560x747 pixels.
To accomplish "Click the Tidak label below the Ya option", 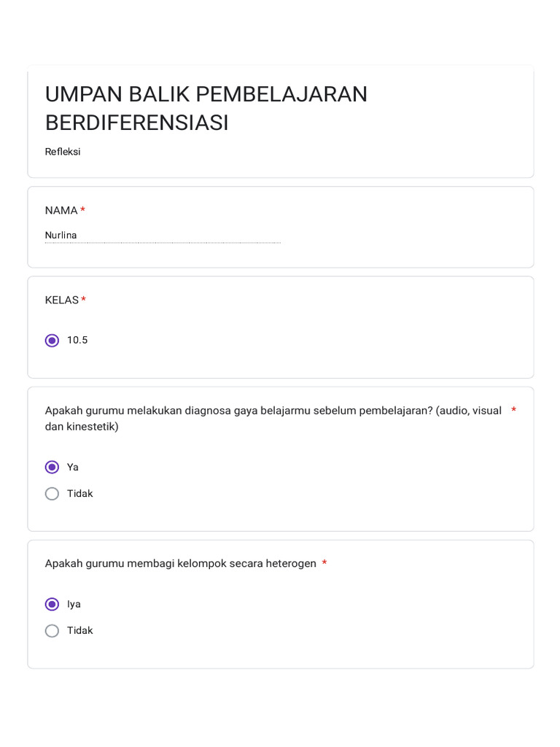I will pyautogui.click(x=80, y=494).
